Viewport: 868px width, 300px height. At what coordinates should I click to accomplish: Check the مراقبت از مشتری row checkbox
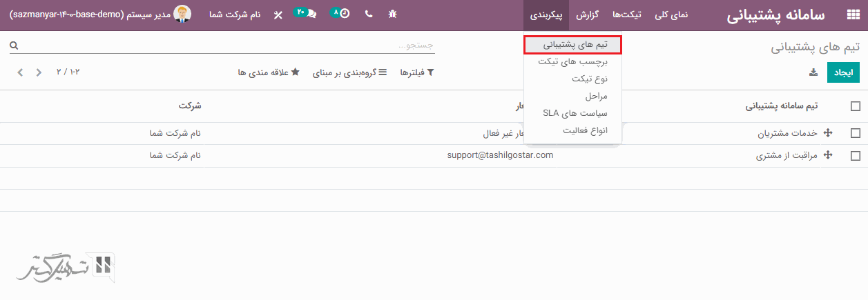point(856,156)
